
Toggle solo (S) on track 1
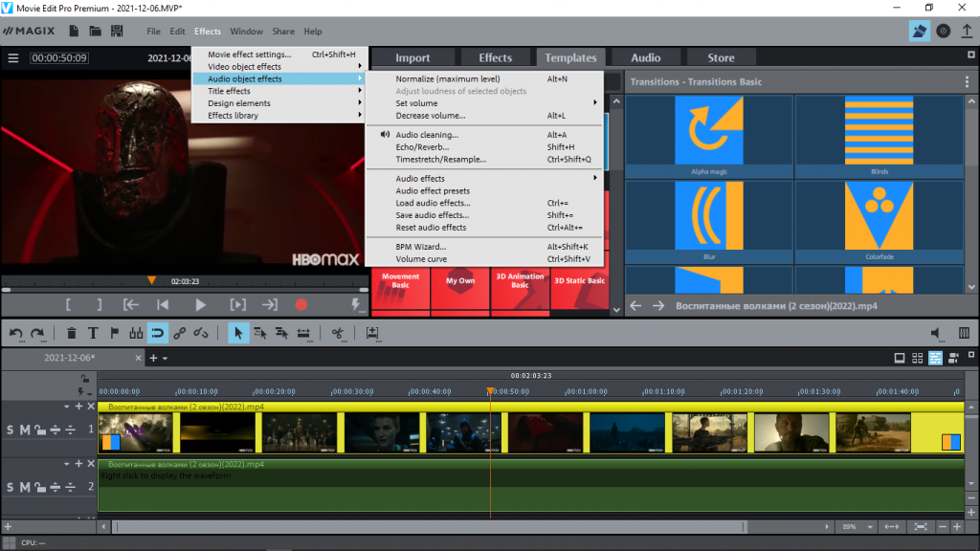click(11, 430)
